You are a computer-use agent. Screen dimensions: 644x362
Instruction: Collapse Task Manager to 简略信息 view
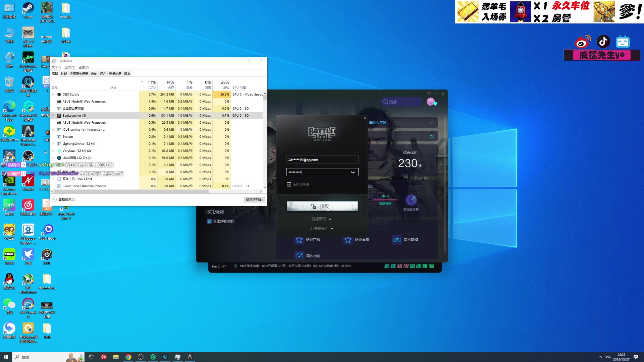(64, 200)
